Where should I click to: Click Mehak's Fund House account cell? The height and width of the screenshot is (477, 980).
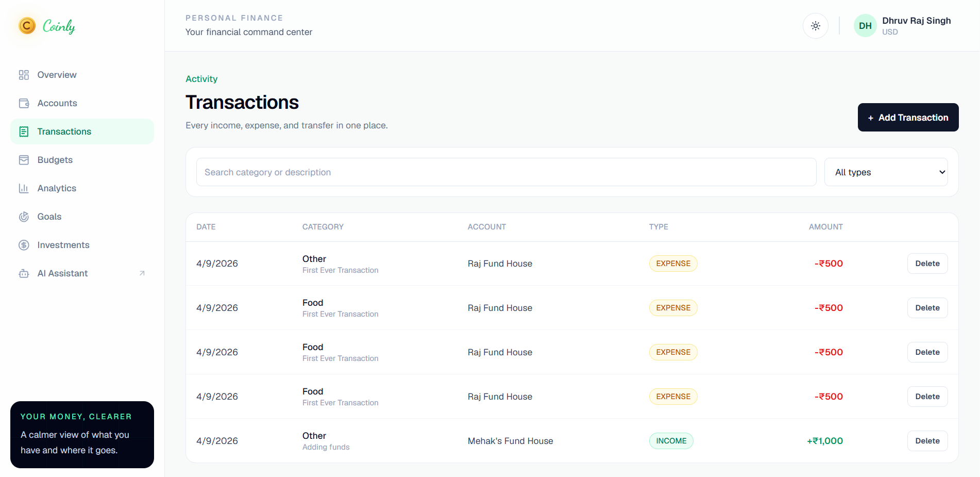click(x=510, y=441)
